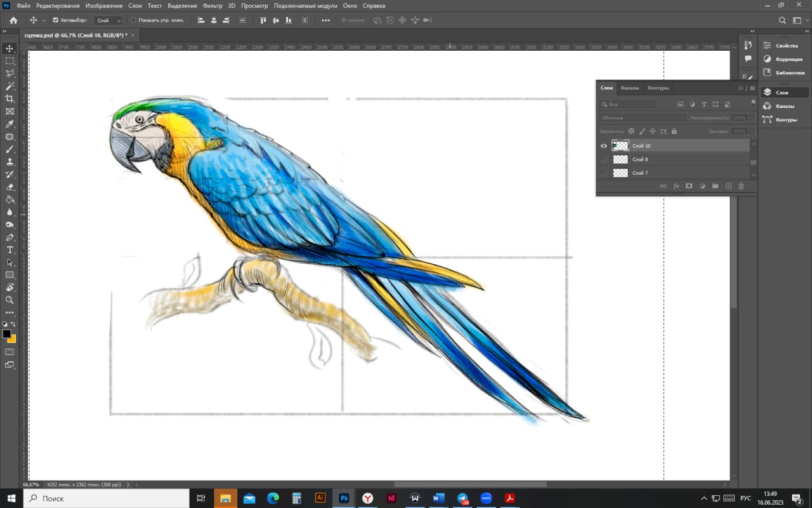Create new fill or adjustment layer
This screenshot has width=812, height=508.
pyautogui.click(x=702, y=186)
